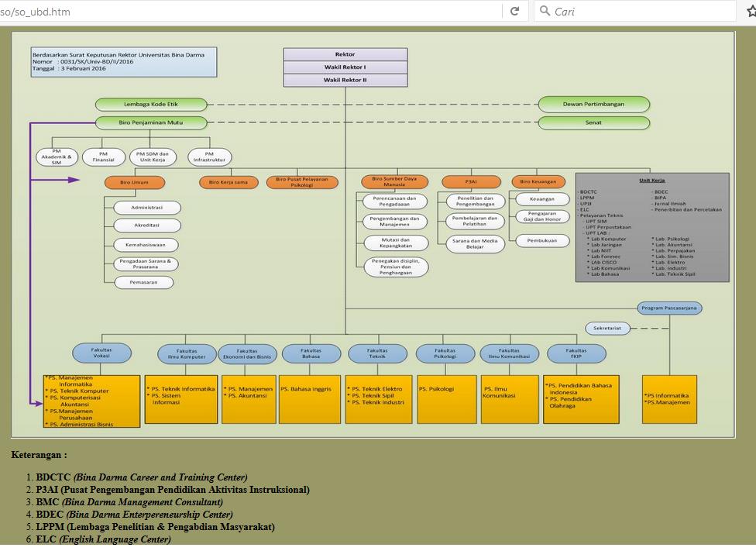Click PS. Teknik Informatika in the yellow box
The width and height of the screenshot is (756, 551).
(x=180, y=389)
